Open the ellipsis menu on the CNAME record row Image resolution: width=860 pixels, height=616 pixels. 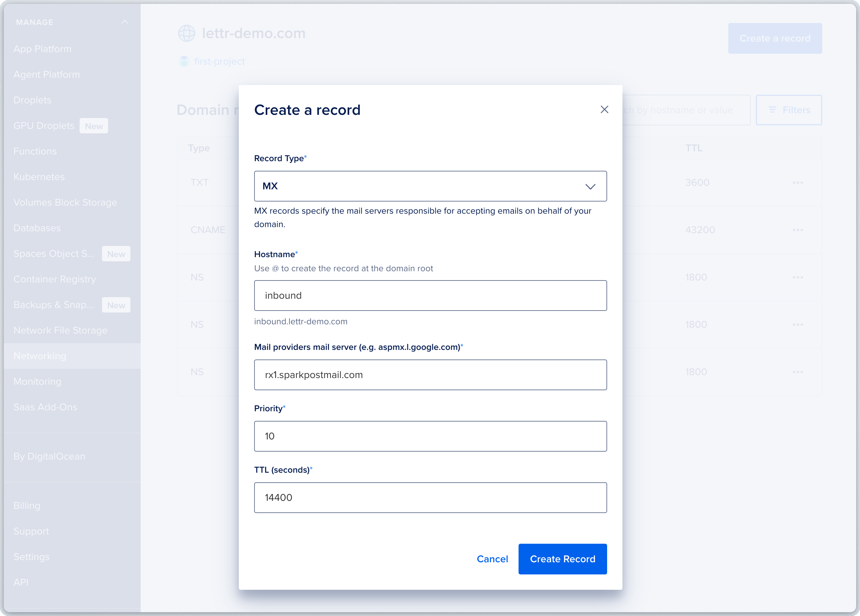[x=798, y=230]
